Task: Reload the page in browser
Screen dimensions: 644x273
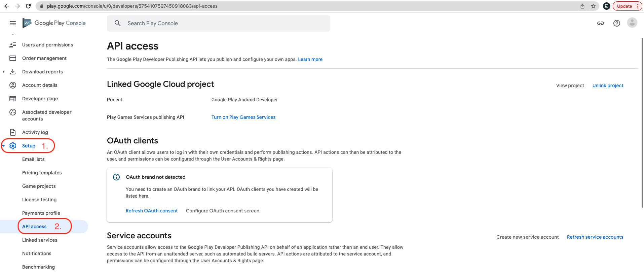Action: point(29,6)
